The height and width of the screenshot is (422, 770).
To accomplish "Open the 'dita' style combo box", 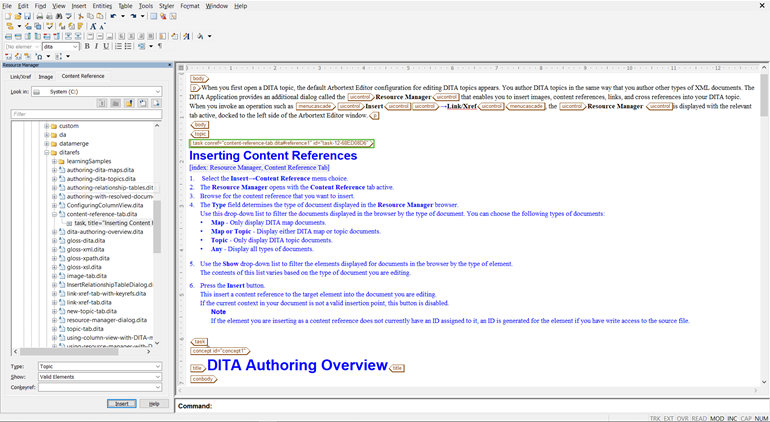I will [x=61, y=47].
